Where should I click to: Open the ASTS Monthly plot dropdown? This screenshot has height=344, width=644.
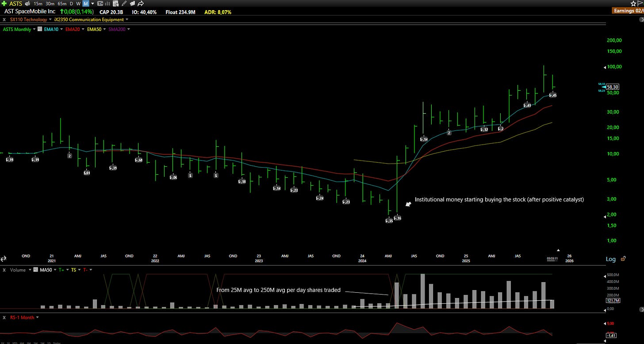(34, 29)
